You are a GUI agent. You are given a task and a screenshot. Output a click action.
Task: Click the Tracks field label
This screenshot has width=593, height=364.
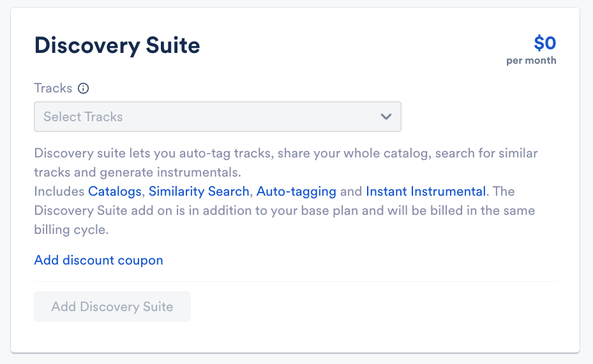pyautogui.click(x=53, y=89)
